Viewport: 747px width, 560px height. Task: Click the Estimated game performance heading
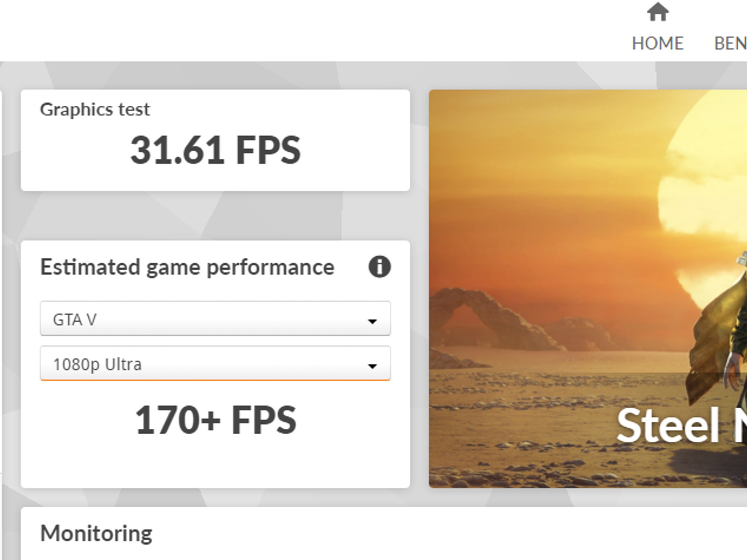(187, 267)
